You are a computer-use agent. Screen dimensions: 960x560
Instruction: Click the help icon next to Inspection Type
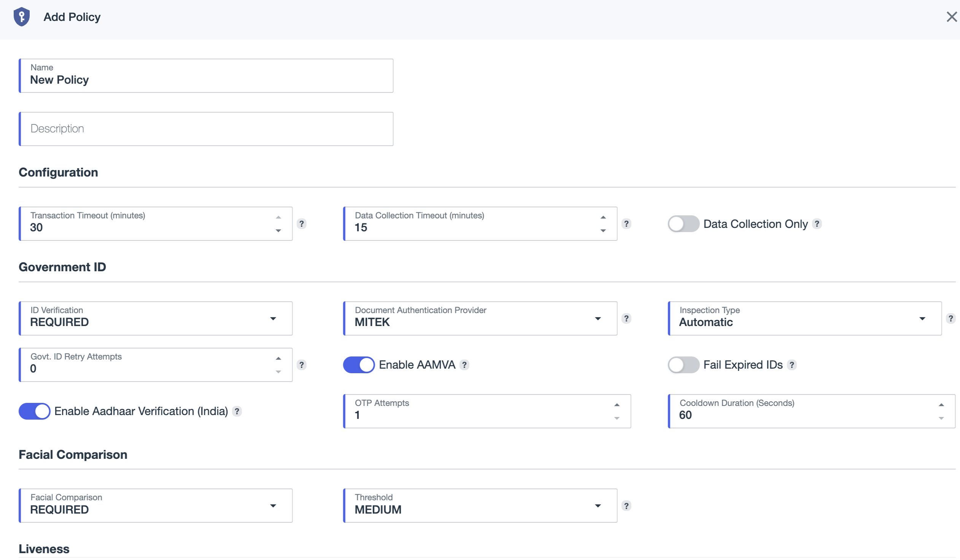tap(950, 318)
